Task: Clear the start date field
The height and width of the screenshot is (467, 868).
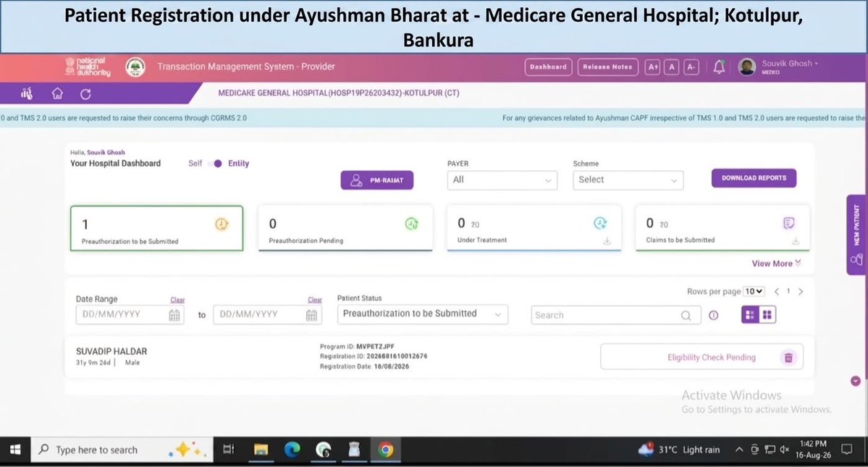Action: (177, 300)
